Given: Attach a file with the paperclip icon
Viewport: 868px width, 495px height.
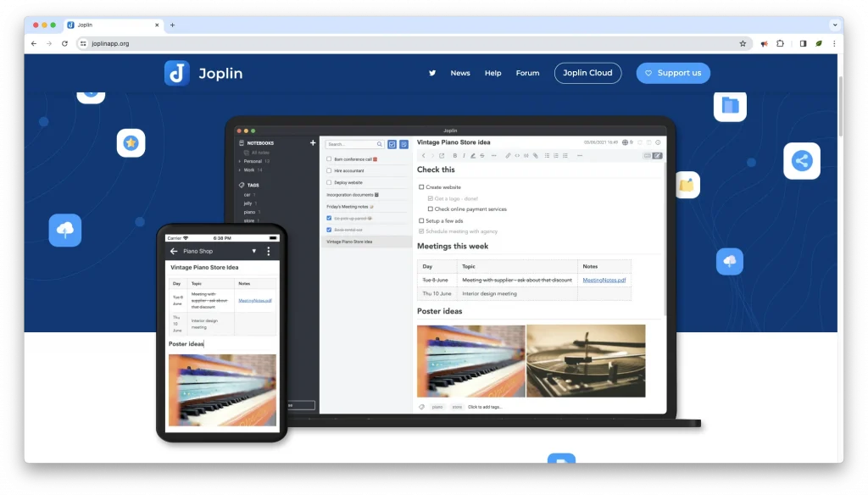Looking at the screenshot, I should tap(536, 156).
